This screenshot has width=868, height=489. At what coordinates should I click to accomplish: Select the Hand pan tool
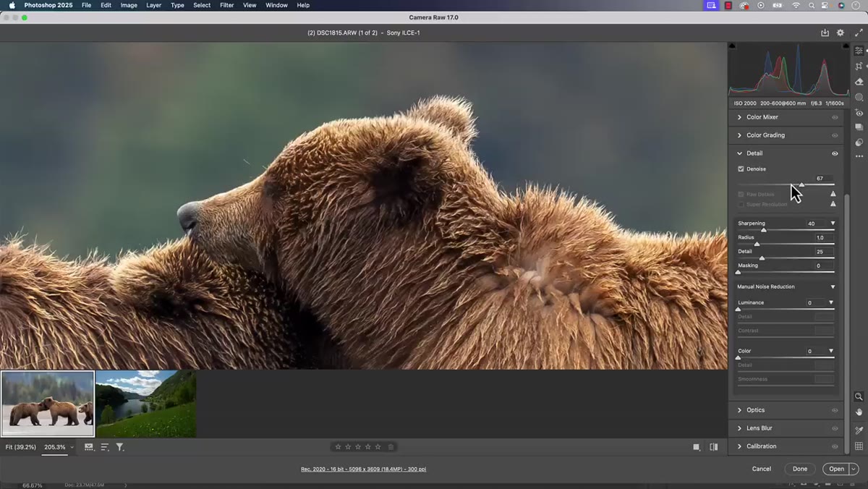[x=859, y=412]
